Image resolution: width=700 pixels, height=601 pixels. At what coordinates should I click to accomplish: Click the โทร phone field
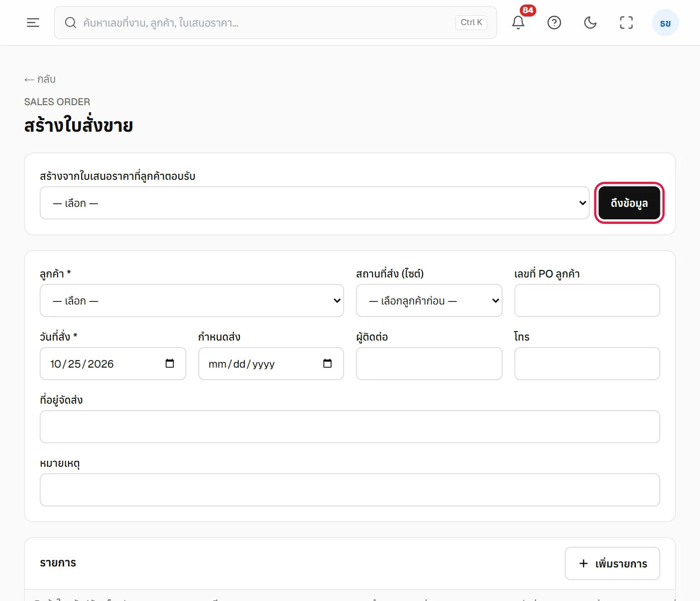(587, 364)
